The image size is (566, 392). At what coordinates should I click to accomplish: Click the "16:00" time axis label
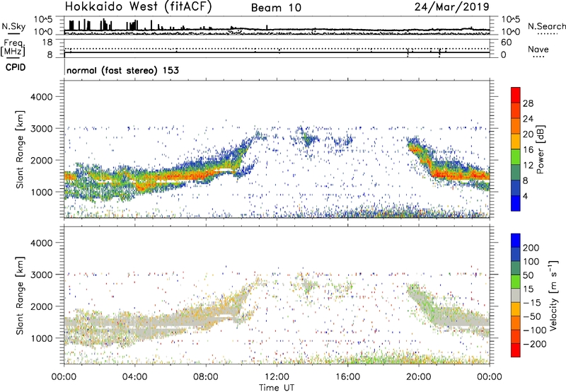pos(347,377)
